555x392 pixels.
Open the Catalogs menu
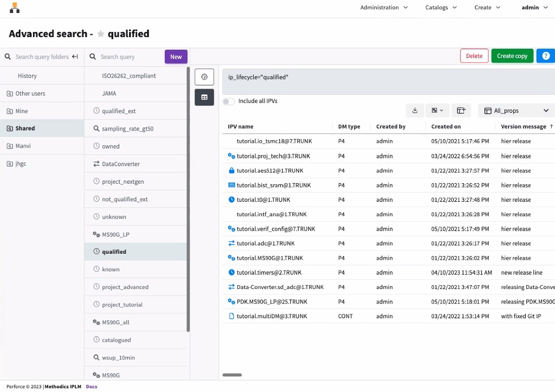441,7
